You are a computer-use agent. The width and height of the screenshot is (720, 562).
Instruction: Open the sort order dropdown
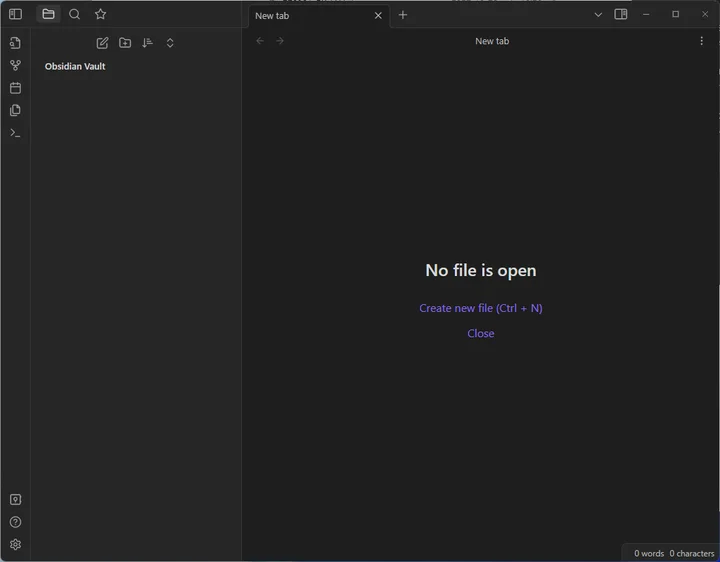pos(147,43)
